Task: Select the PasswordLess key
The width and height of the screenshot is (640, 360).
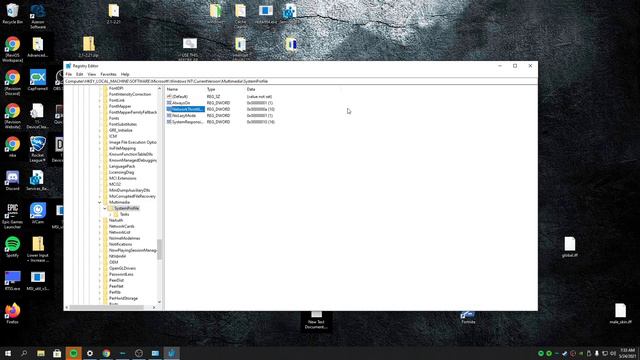Action: 121,274
